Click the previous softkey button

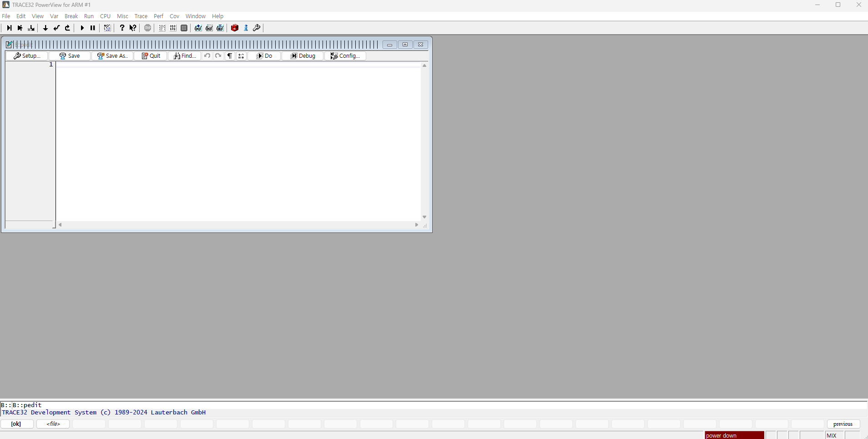[843, 424]
